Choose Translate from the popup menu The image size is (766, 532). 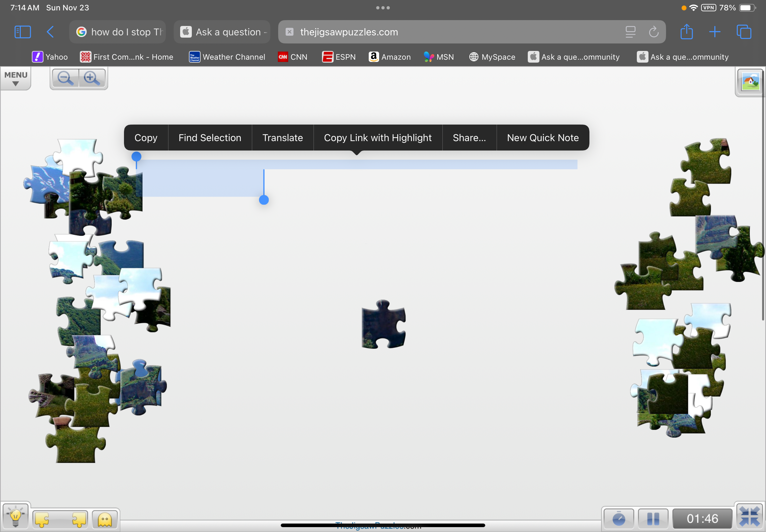coord(282,138)
